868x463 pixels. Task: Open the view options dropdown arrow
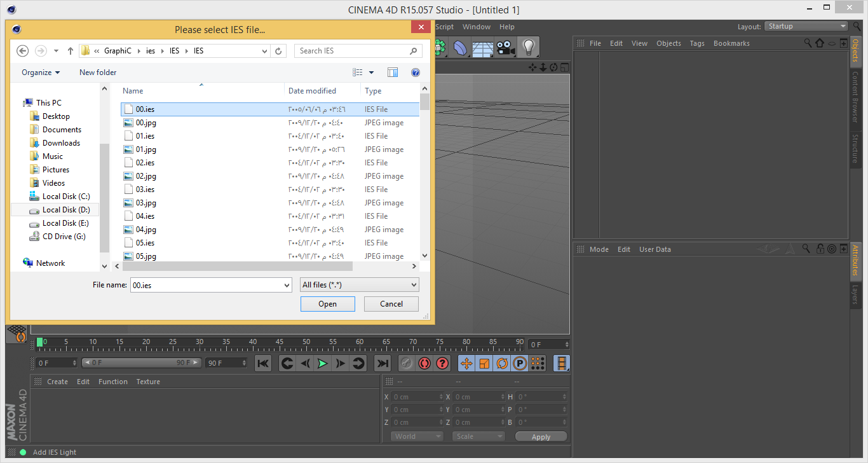372,73
